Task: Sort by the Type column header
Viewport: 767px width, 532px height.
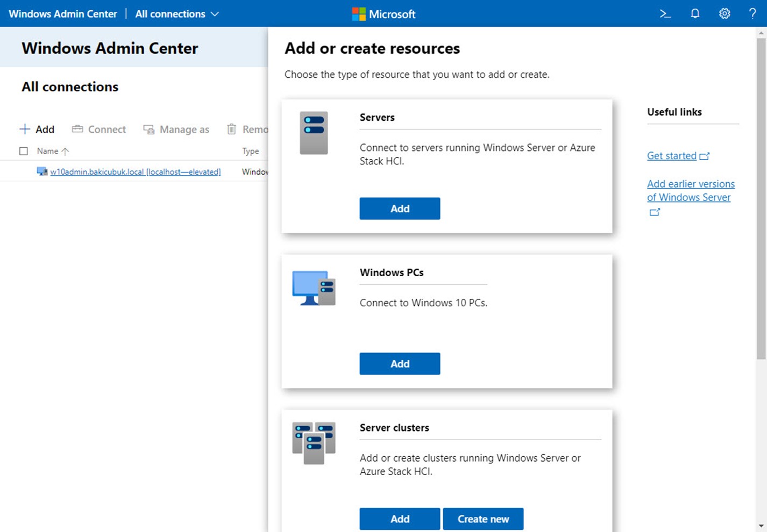Action: point(251,151)
